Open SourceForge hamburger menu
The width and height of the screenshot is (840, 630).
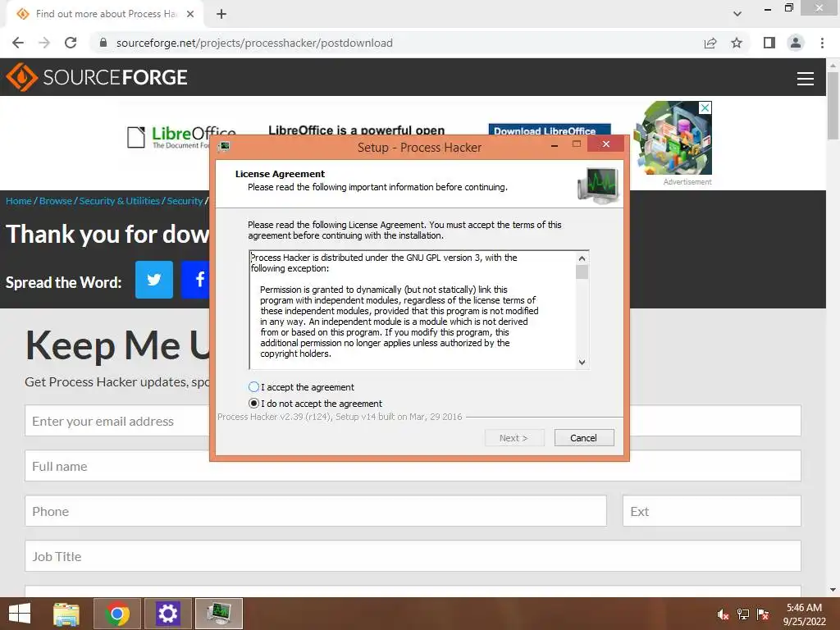(806, 78)
